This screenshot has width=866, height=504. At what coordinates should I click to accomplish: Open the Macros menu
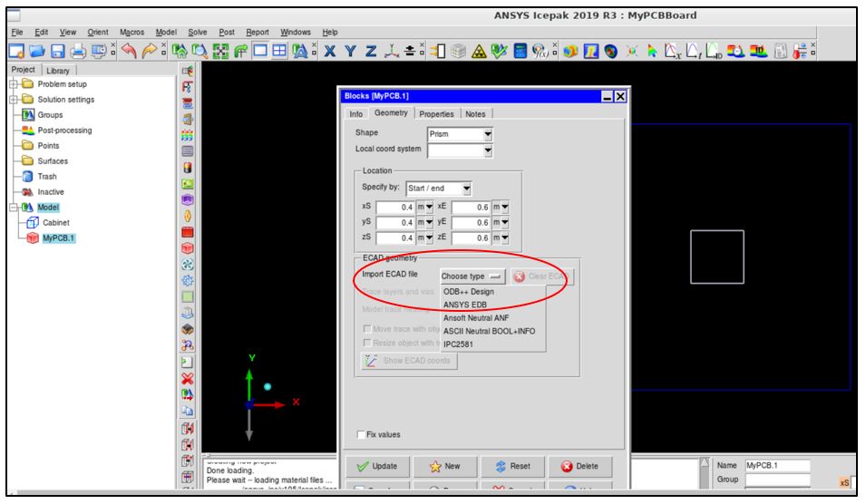[x=132, y=32]
